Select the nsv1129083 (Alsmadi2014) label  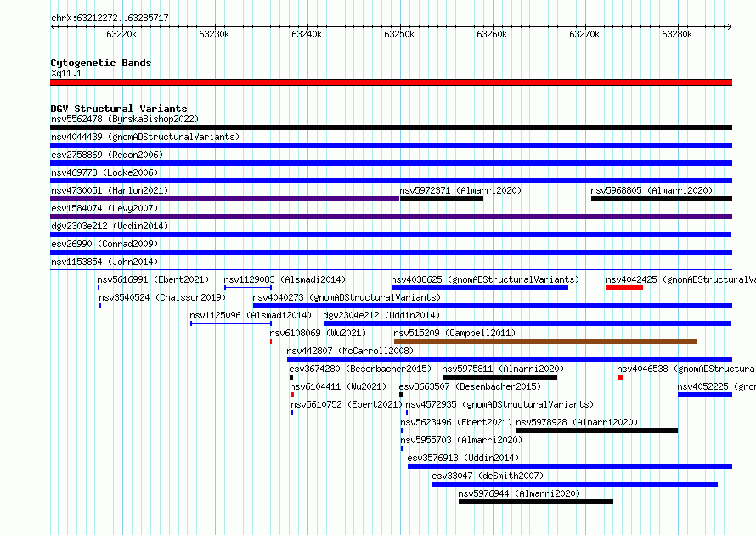285,279
